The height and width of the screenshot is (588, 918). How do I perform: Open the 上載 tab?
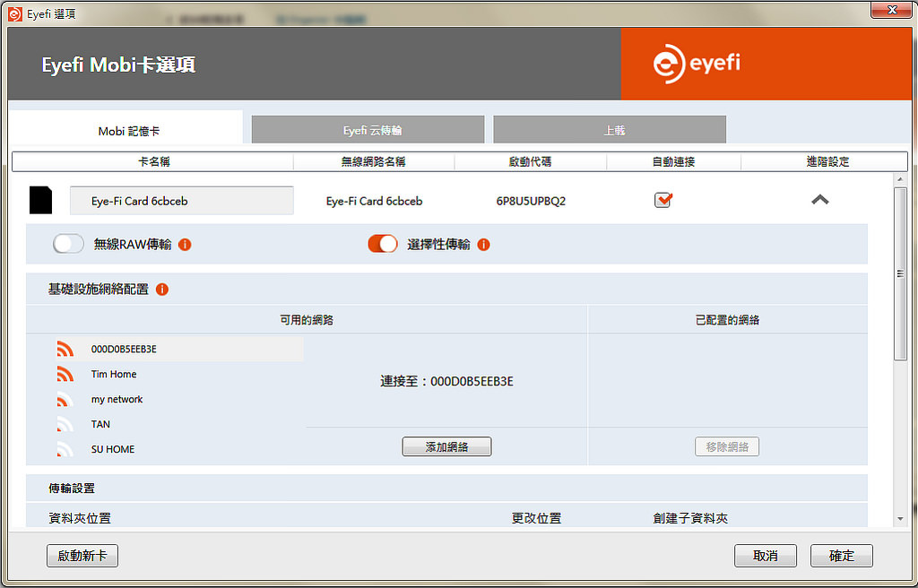tap(610, 129)
